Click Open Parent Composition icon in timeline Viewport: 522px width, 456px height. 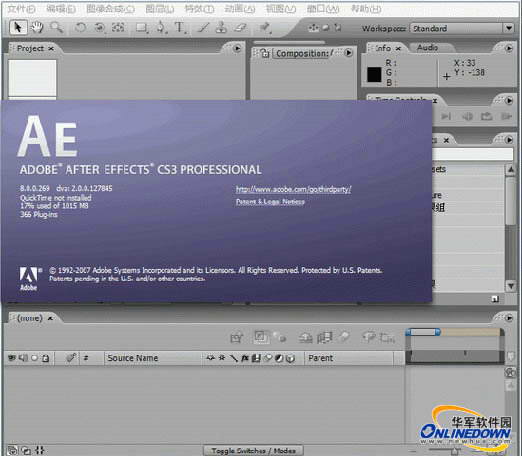click(x=237, y=338)
